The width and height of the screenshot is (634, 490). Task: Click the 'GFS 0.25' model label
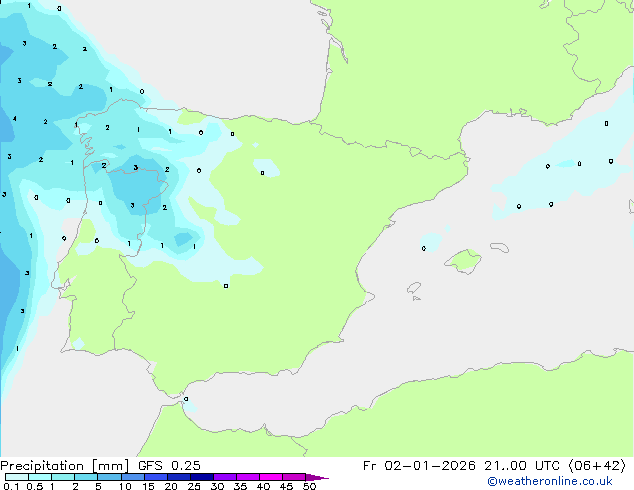[169, 466]
